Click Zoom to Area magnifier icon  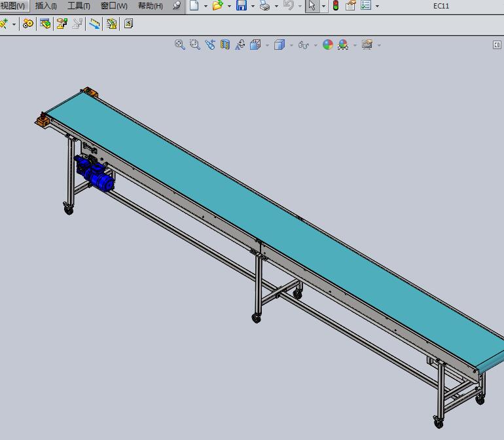tap(195, 45)
